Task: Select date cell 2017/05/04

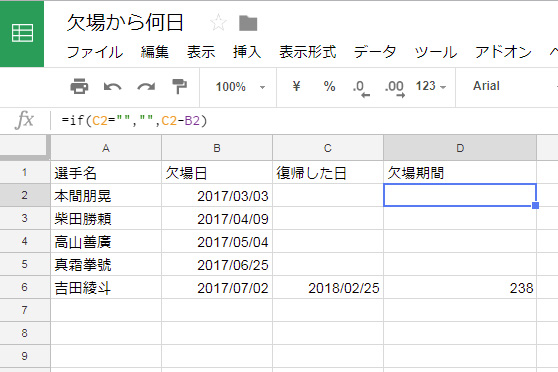Action: coord(217,241)
